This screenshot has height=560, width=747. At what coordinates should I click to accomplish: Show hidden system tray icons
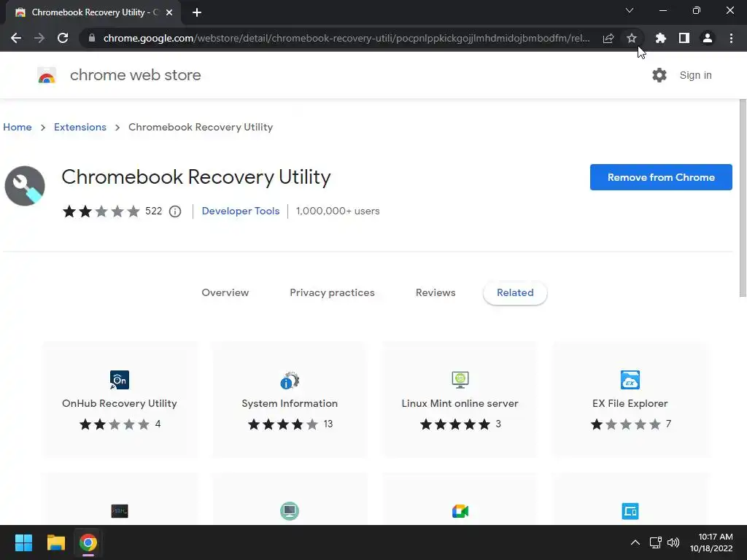[x=635, y=542]
